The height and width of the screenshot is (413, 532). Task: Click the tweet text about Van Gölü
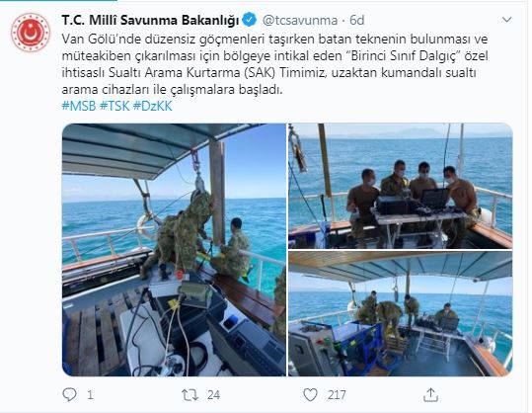click(274, 64)
